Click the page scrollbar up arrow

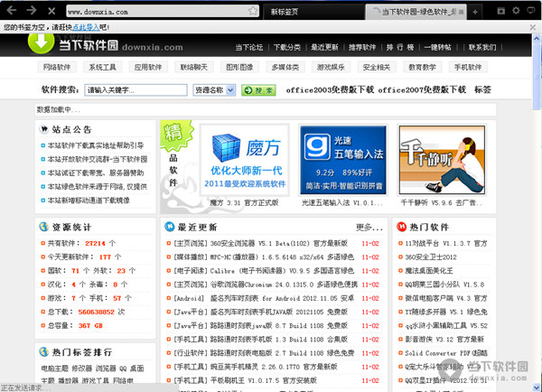click(537, 38)
